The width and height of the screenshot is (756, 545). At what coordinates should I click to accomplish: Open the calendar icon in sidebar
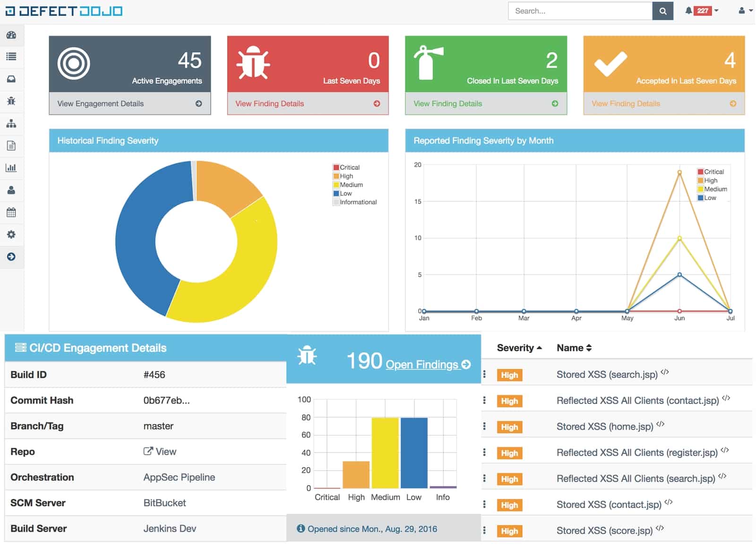point(12,213)
